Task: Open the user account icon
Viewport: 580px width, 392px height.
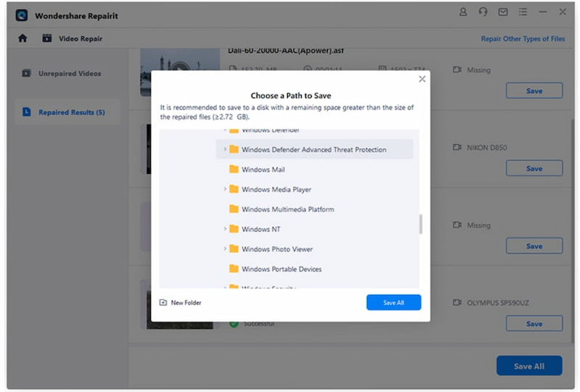Action: (464, 12)
